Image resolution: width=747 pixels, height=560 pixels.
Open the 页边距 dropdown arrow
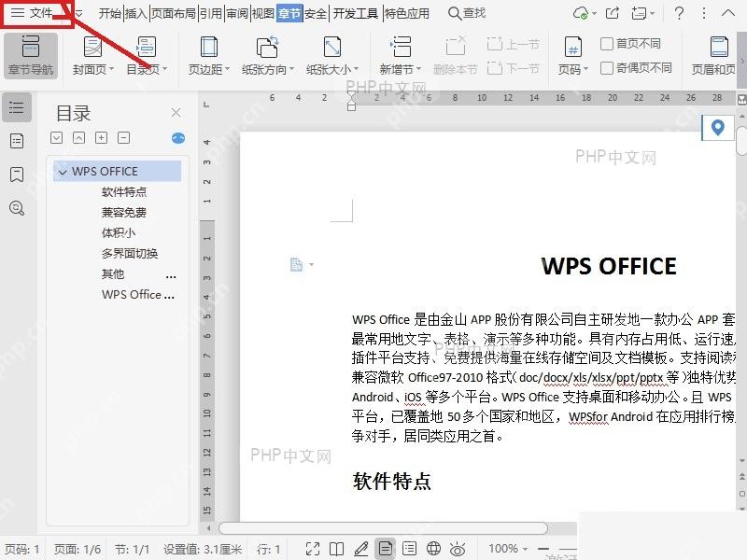coord(227,69)
